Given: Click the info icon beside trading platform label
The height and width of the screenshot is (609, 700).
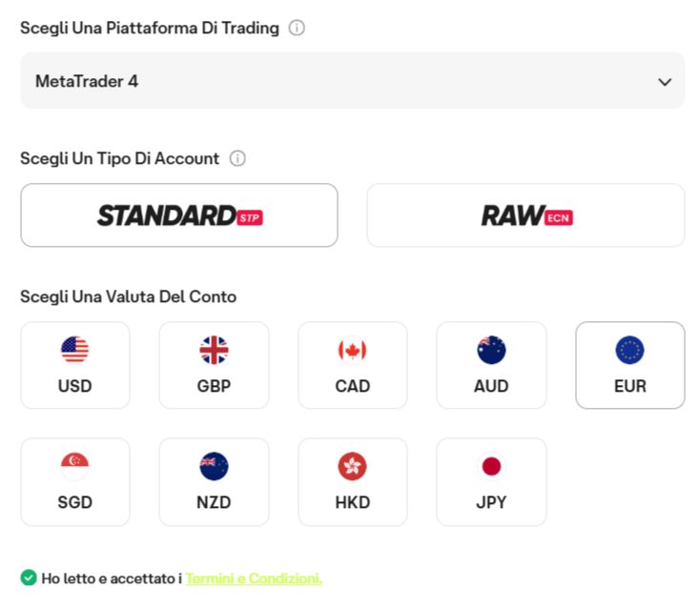Looking at the screenshot, I should 297,29.
